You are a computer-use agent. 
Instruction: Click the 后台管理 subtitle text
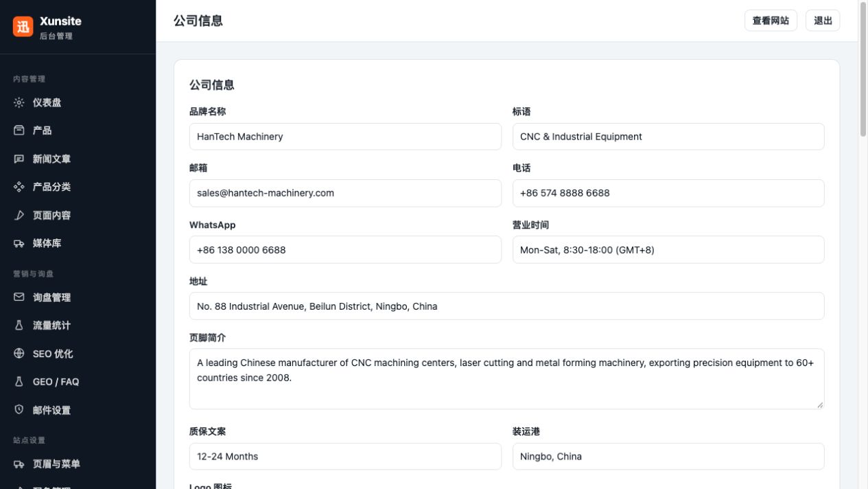coord(56,36)
